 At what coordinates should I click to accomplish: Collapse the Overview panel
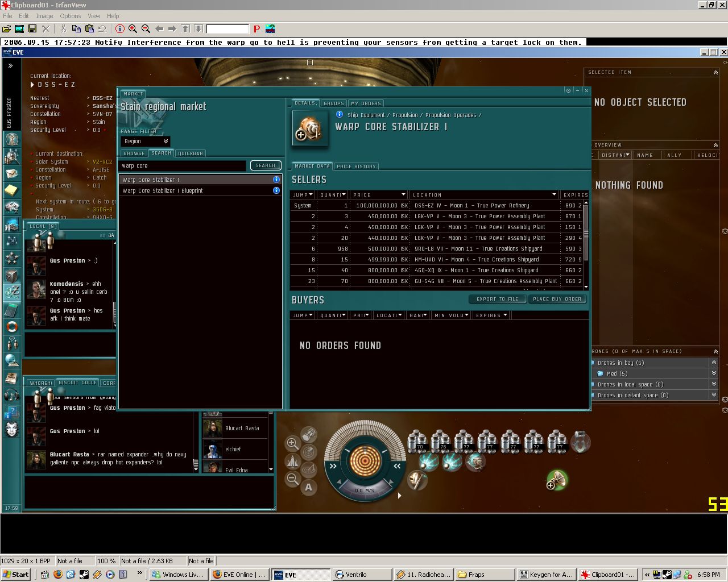pyautogui.click(x=715, y=145)
